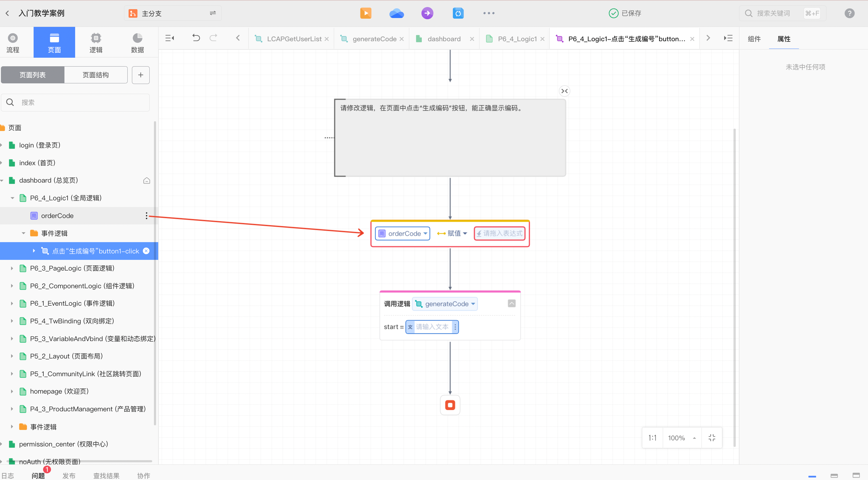
Task: Select the red end node
Action: pyautogui.click(x=450, y=405)
